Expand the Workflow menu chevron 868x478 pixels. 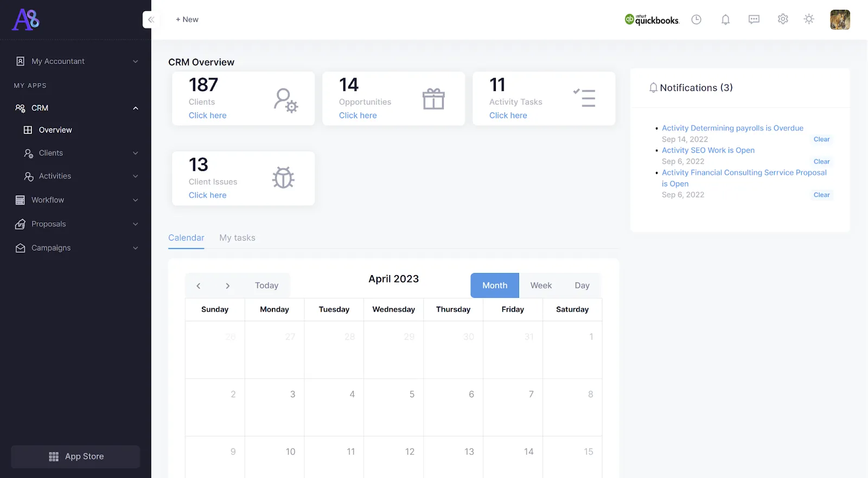coord(136,200)
